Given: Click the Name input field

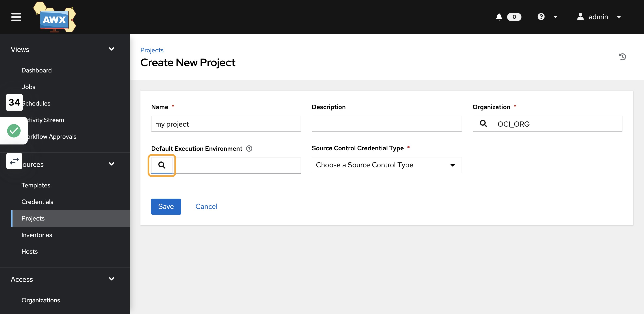Looking at the screenshot, I should 226,124.
